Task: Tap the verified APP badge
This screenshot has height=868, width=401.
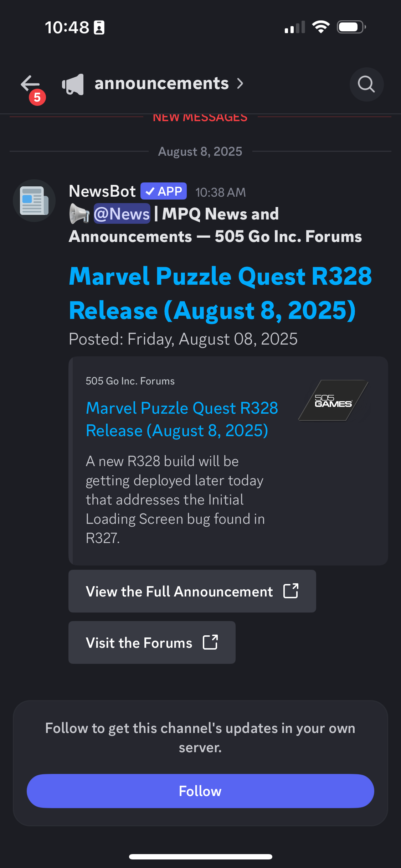Action: (x=164, y=191)
